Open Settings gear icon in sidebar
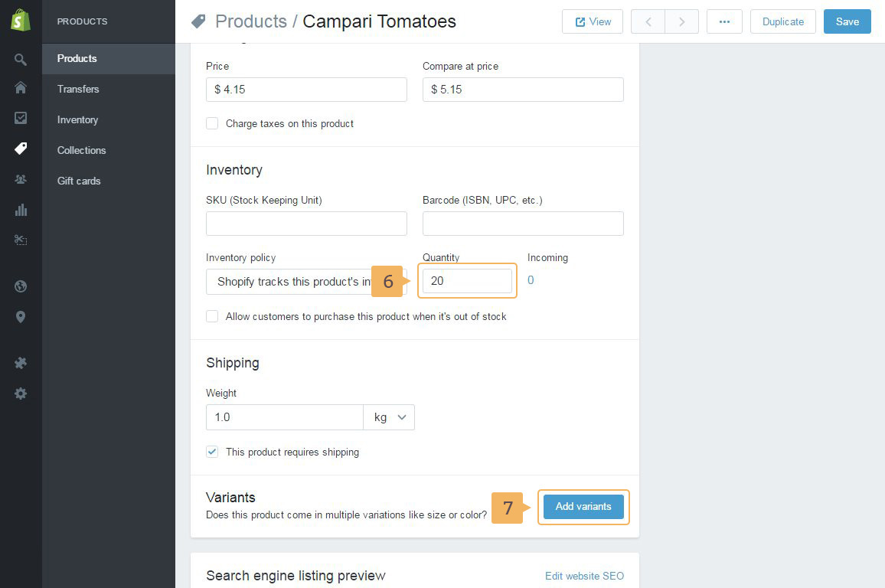Image resolution: width=885 pixels, height=588 pixels. point(21,394)
